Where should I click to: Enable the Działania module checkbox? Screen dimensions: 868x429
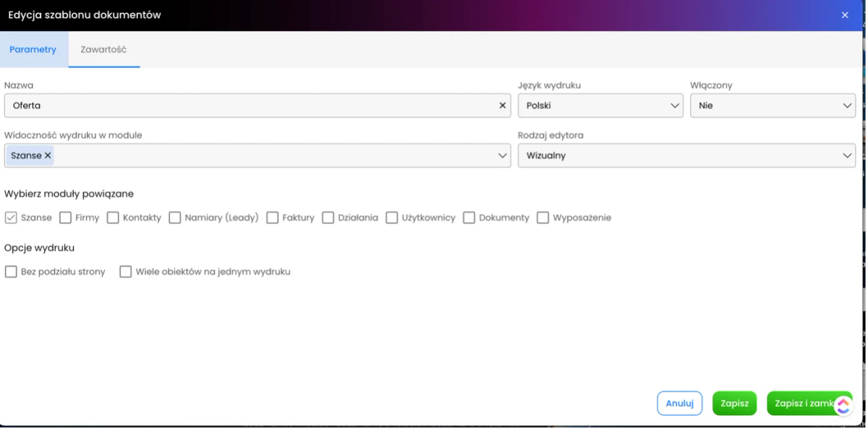point(328,218)
